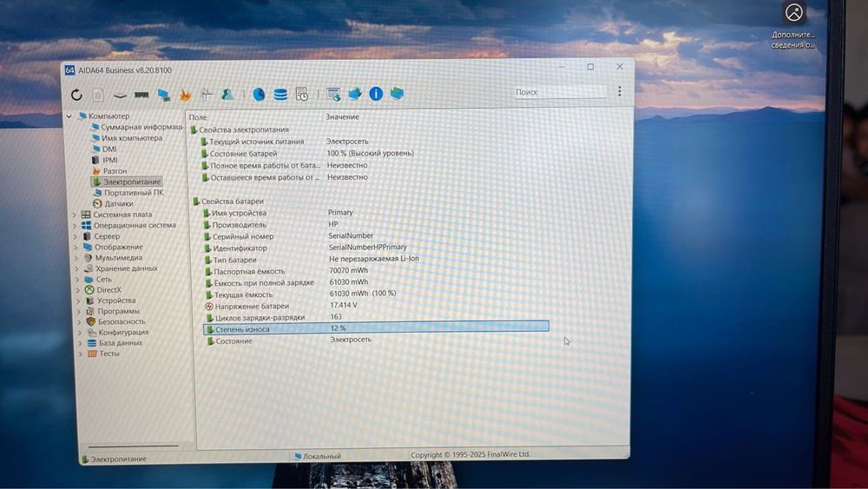Viewport: 868px width, 489px height.
Task: Click the Циклов зарядки-разрядки row
Action: pyautogui.click(x=274, y=317)
